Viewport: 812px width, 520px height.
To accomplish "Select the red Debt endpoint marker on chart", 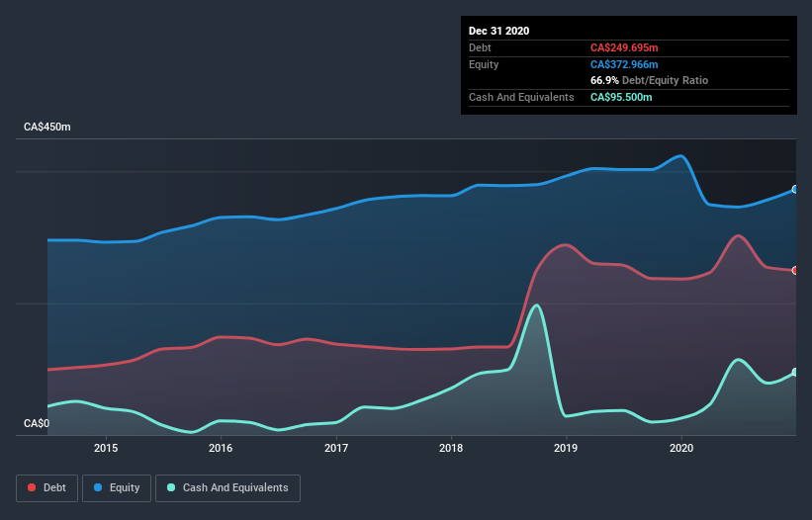I will pyautogui.click(x=795, y=271).
